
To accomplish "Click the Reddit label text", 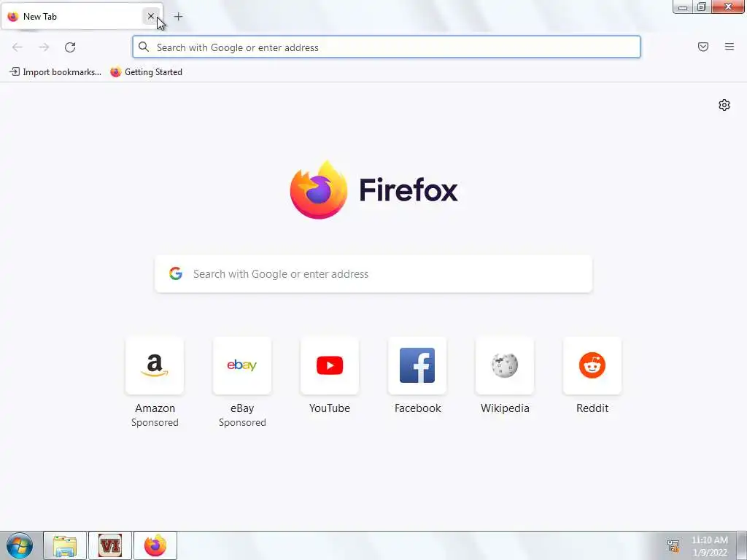I will pos(592,408).
